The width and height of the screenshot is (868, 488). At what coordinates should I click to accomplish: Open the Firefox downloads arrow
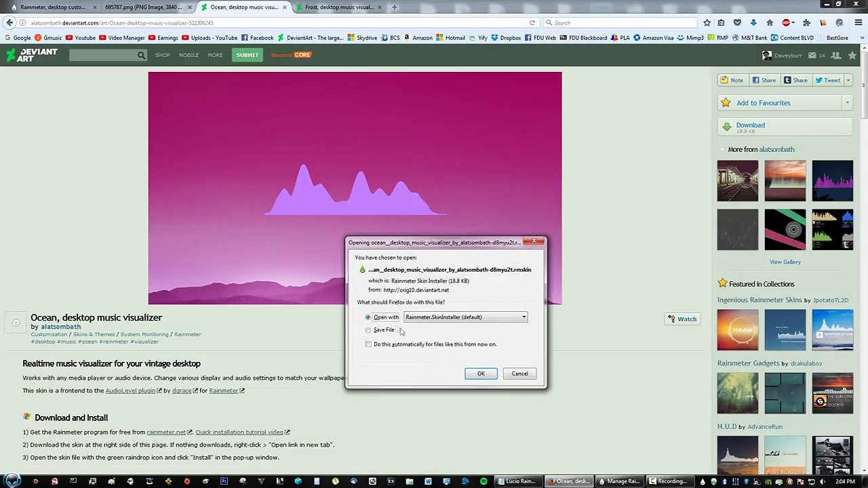[x=753, y=23]
